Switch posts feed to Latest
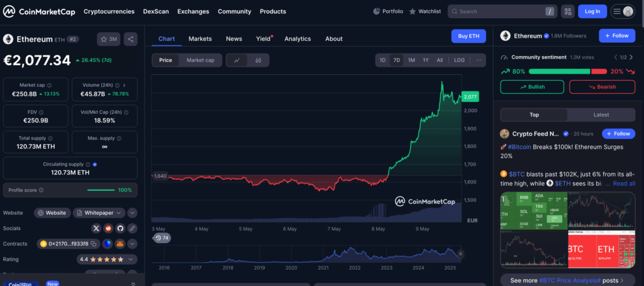 coord(601,115)
